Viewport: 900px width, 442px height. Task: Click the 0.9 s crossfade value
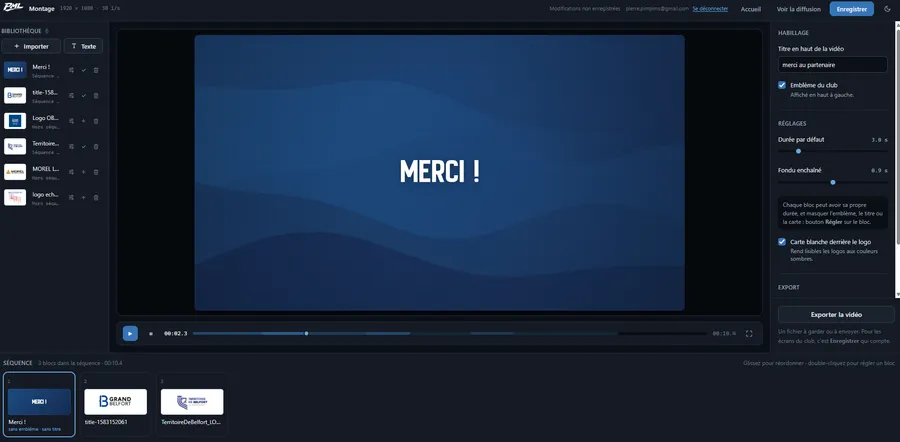coord(879,170)
